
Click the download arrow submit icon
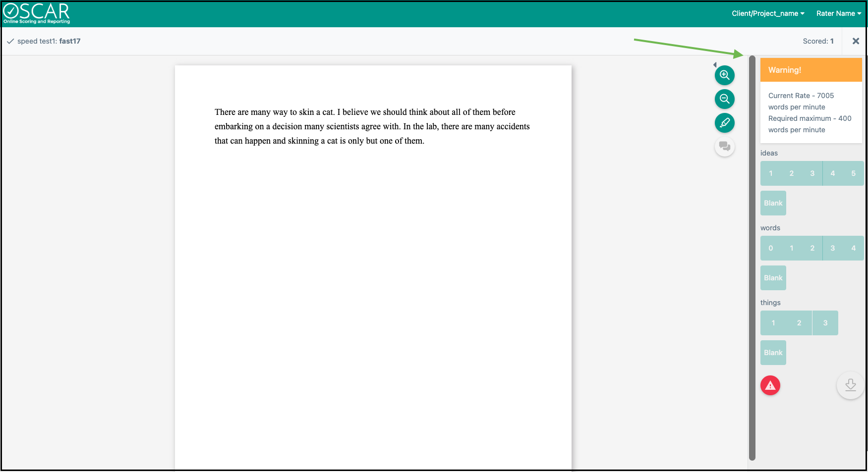[850, 385]
